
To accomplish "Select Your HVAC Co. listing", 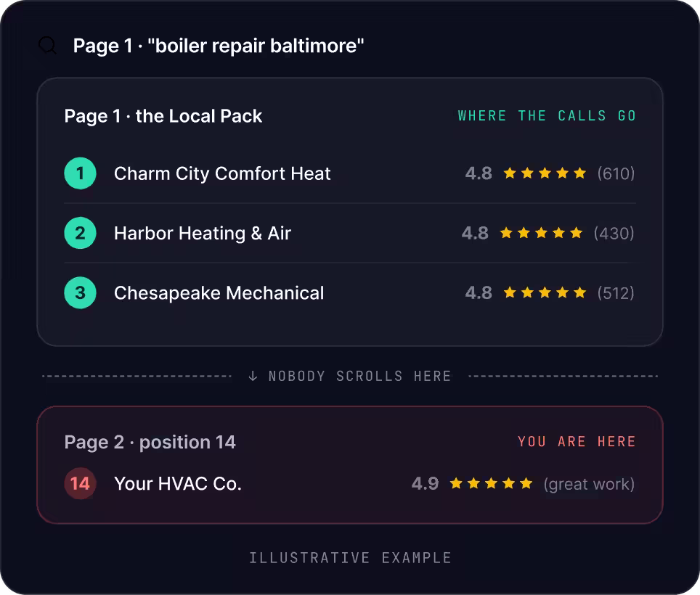I will 350,483.
